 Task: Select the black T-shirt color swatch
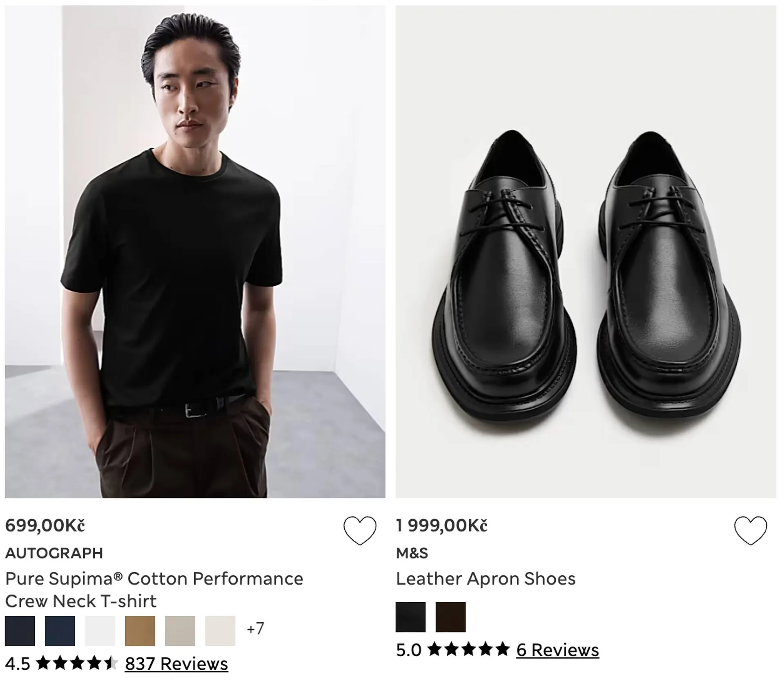pyautogui.click(x=20, y=631)
